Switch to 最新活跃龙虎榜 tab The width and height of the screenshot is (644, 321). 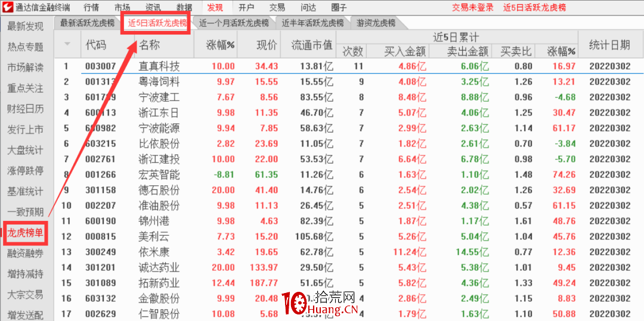pos(88,23)
